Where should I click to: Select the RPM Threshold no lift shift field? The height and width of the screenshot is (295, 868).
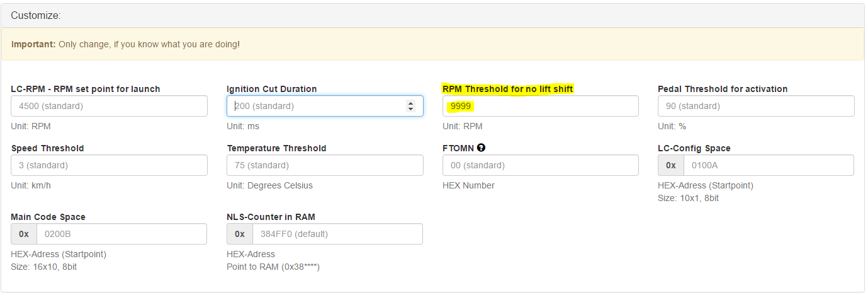tap(541, 106)
